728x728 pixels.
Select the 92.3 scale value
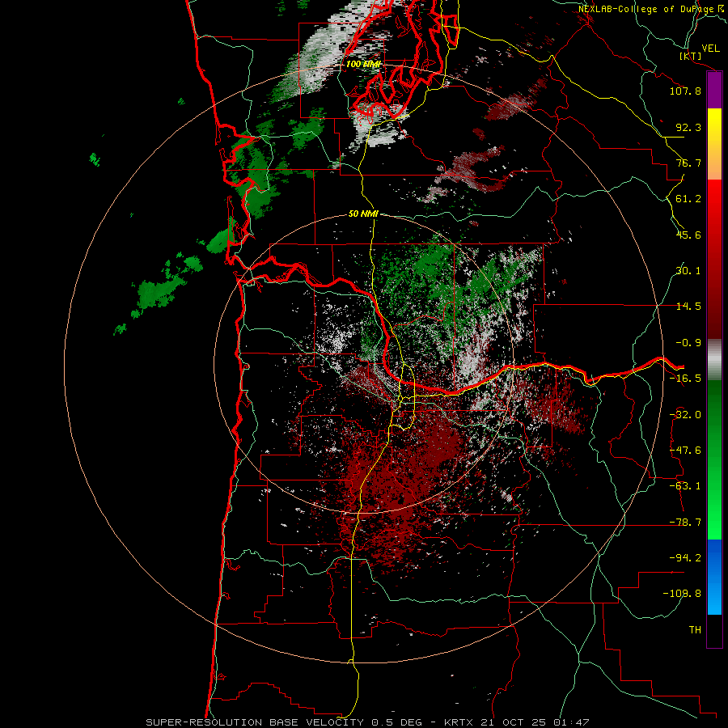point(688,127)
